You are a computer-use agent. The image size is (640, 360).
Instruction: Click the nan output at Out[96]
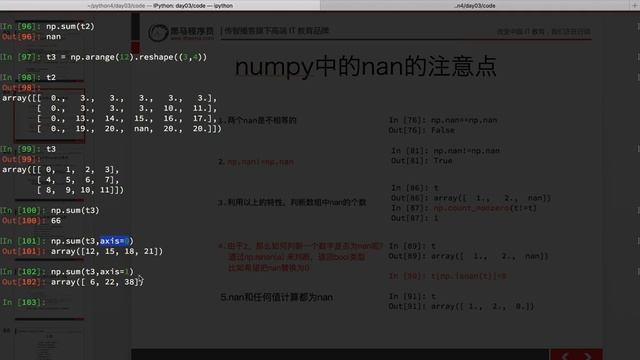pos(53,36)
